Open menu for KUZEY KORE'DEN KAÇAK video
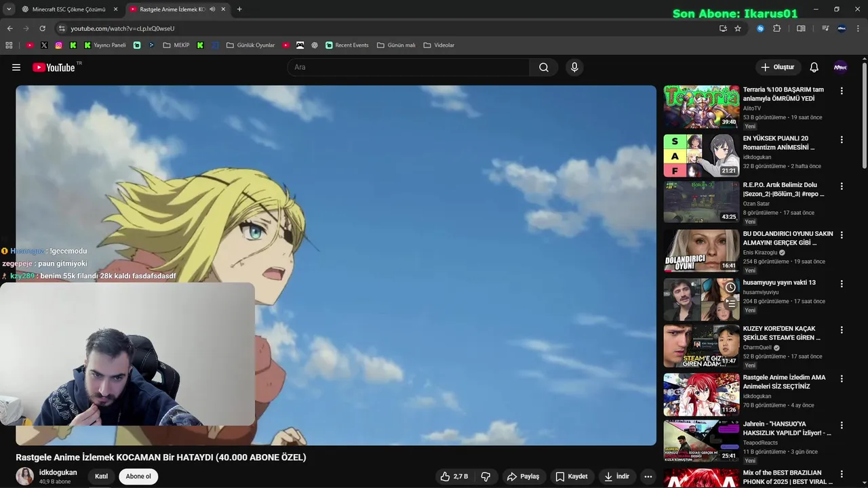This screenshot has width=868, height=488. (x=842, y=330)
